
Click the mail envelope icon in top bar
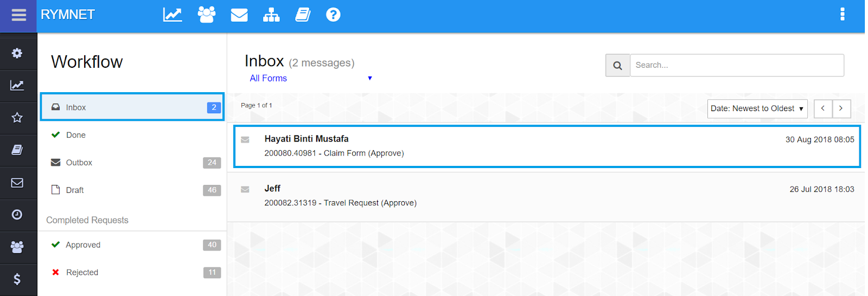pos(239,15)
